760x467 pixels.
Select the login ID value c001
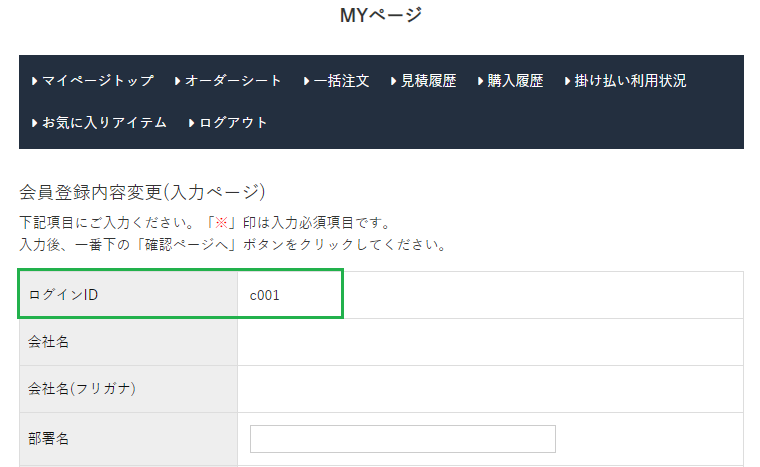(x=264, y=295)
